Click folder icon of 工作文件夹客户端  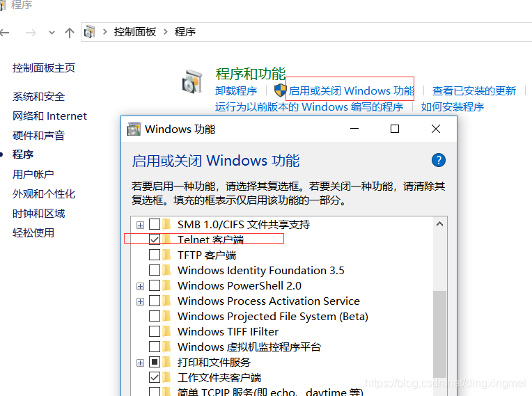pyautogui.click(x=166, y=377)
